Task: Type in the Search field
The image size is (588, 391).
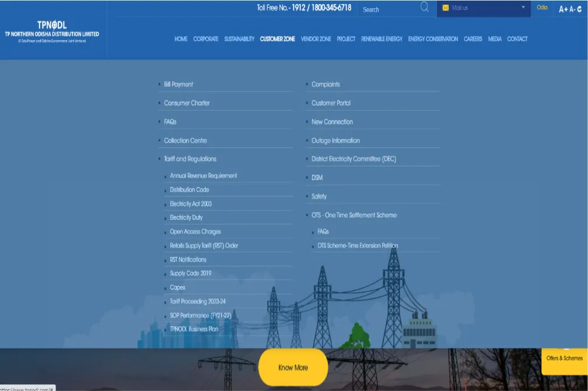Action: coord(388,9)
